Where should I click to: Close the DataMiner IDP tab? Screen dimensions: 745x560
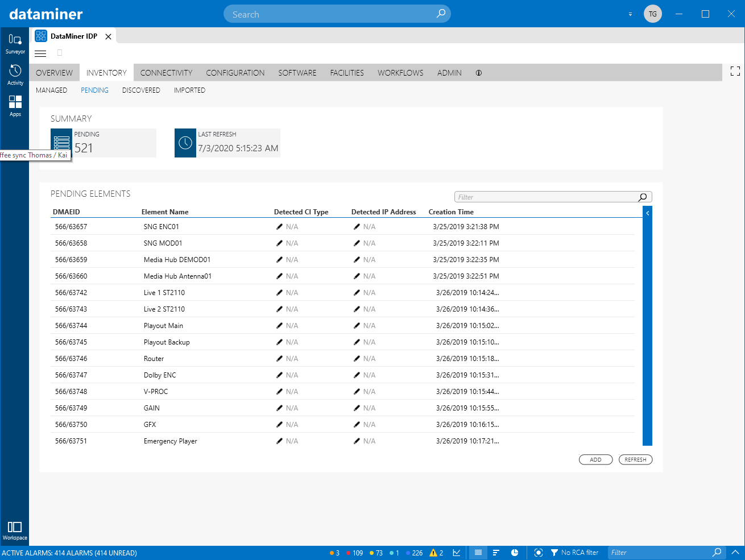108,36
